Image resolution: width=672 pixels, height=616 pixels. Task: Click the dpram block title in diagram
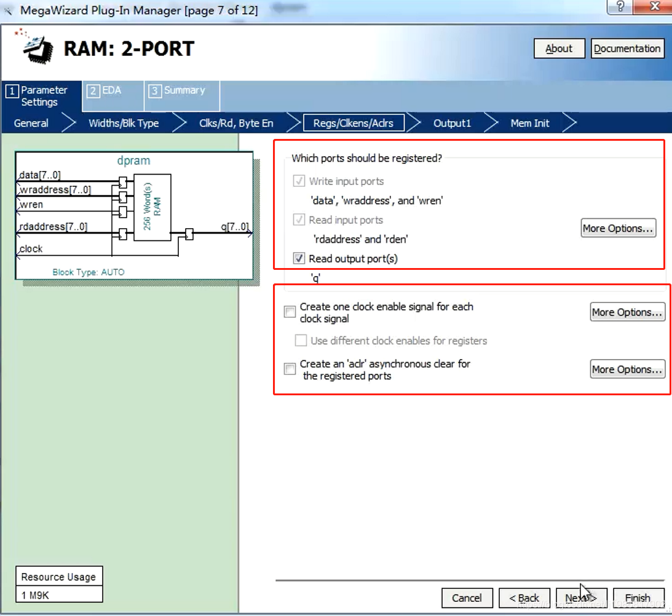point(133,160)
